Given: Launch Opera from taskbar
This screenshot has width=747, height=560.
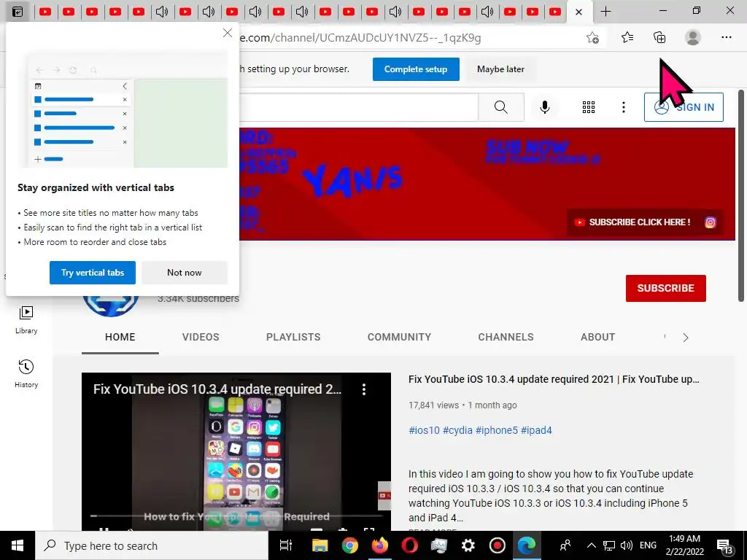Looking at the screenshot, I should point(409,545).
